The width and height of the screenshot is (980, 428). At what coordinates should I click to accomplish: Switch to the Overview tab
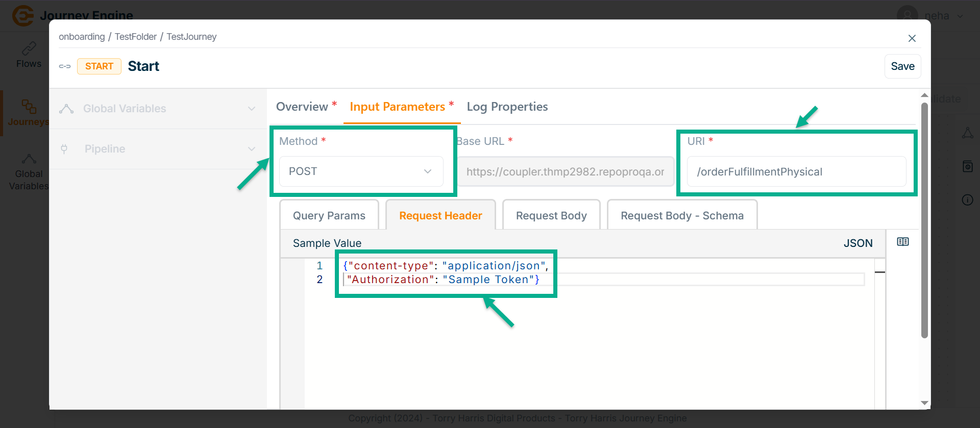click(302, 107)
